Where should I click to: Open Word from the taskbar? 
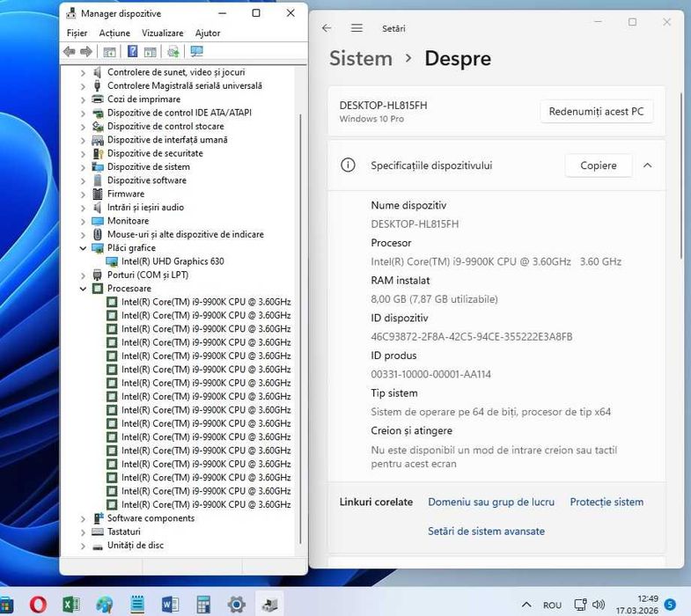(x=170, y=604)
